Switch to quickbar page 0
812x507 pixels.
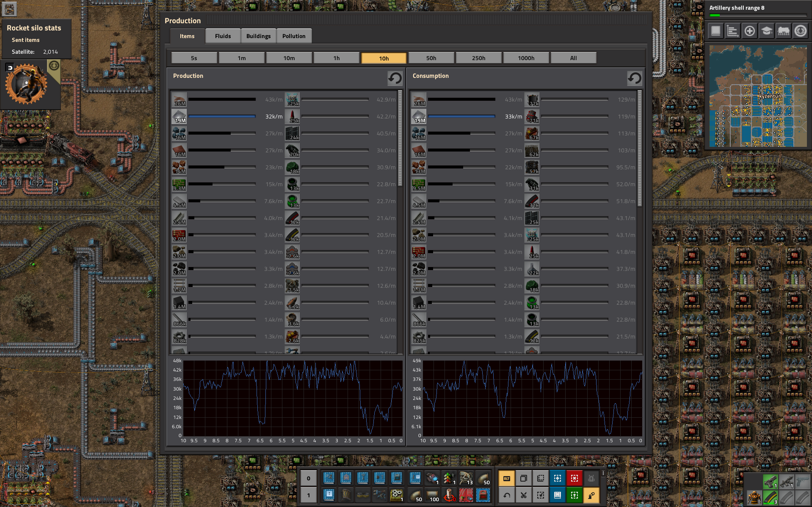click(x=309, y=478)
